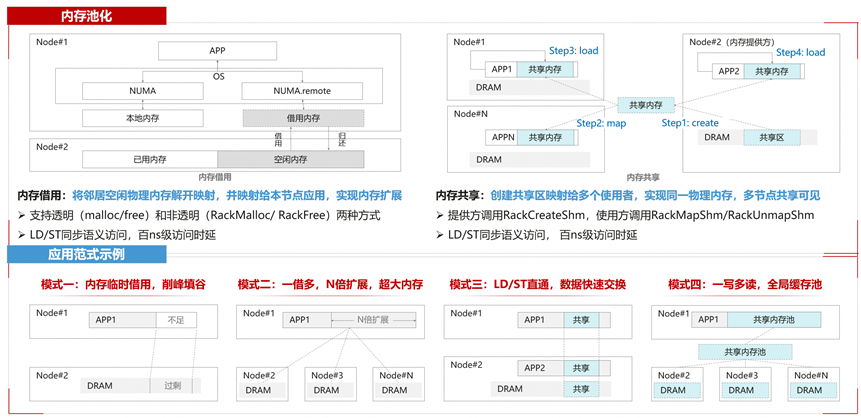Click the 归还 arrow label
The width and height of the screenshot is (861, 418).
click(x=342, y=139)
